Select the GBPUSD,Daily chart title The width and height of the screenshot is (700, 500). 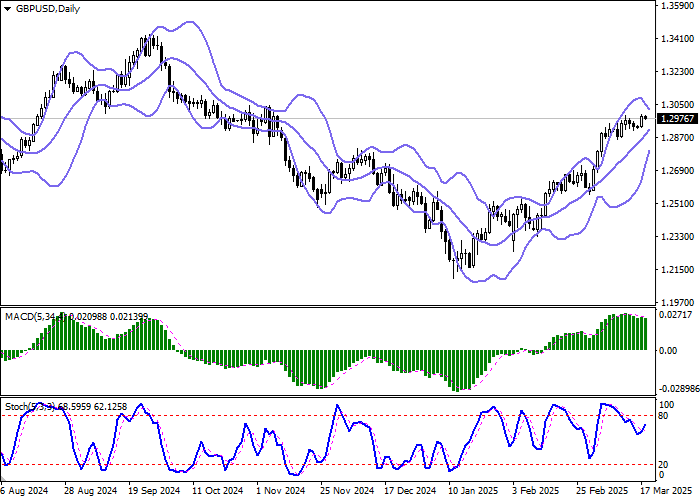pos(48,9)
